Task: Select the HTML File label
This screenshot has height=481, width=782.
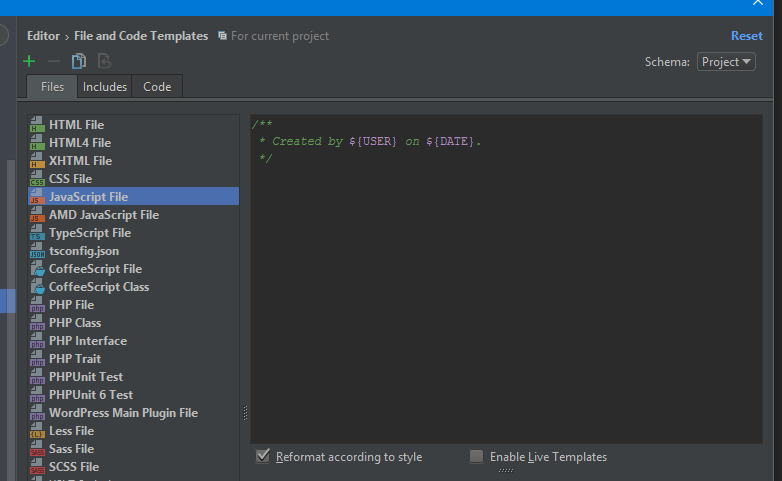Action: click(x=76, y=125)
